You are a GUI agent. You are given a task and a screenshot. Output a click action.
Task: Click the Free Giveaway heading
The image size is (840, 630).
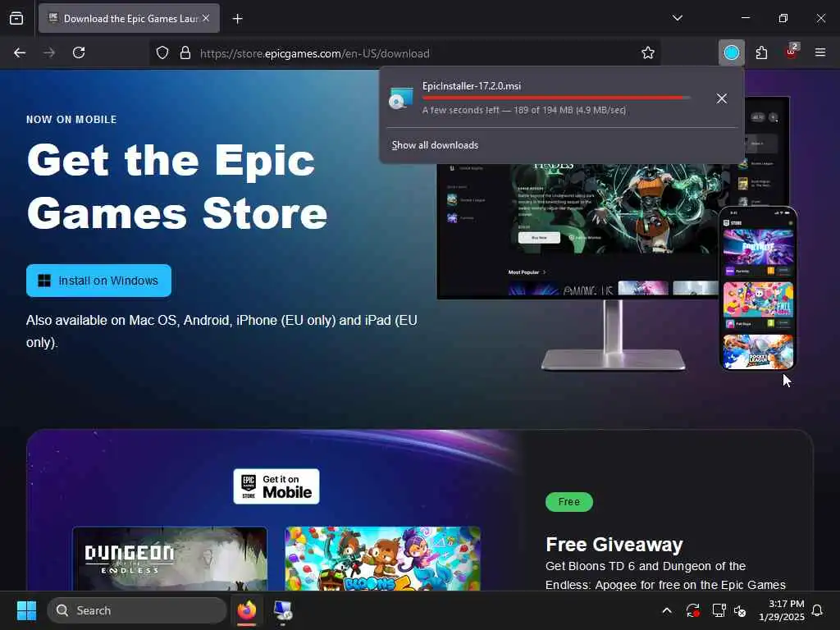(x=614, y=545)
